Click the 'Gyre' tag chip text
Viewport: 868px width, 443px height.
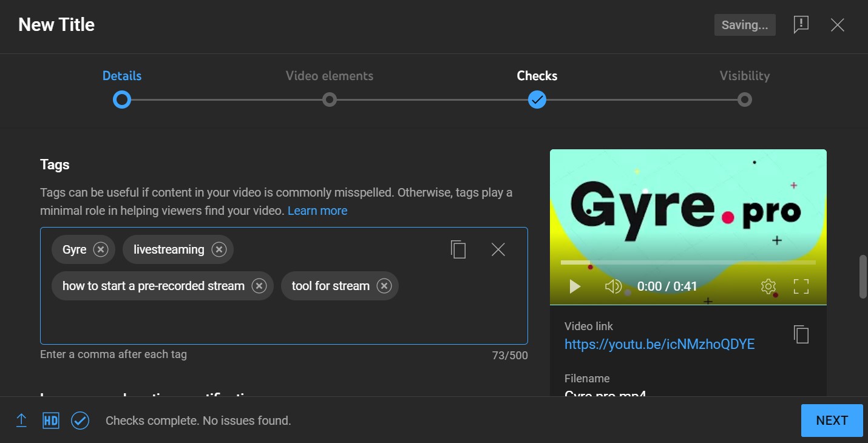75,249
